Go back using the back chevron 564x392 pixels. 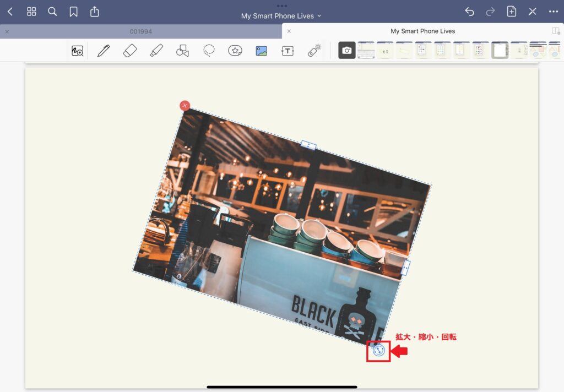click(x=10, y=12)
